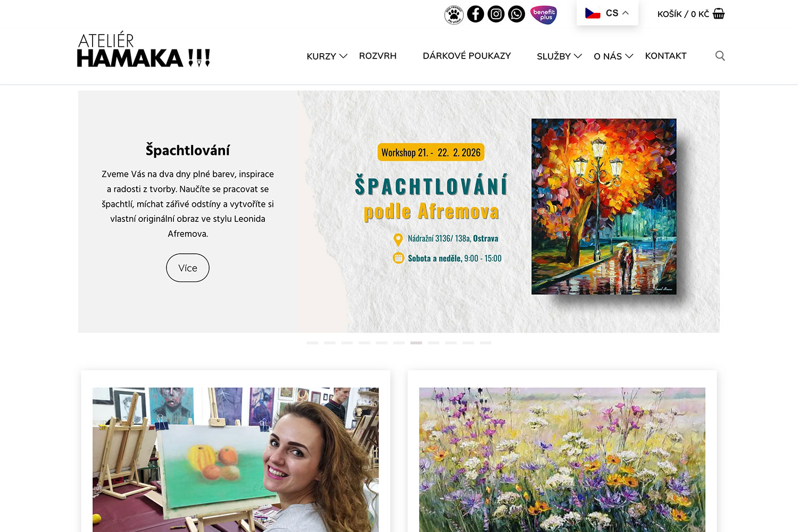798x532 pixels.
Task: Go to homepage via Ateliér Hamaka logo
Action: click(144, 49)
